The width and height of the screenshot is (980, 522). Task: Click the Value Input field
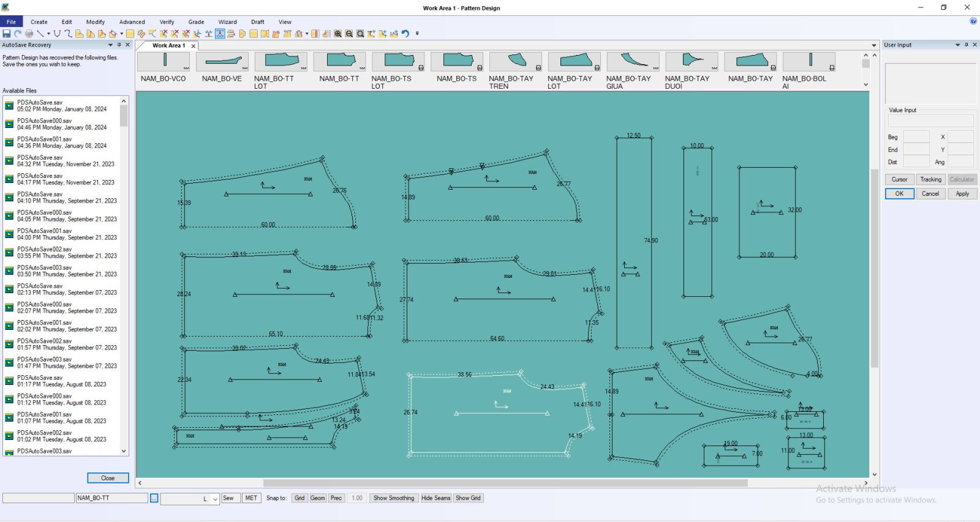tap(930, 121)
